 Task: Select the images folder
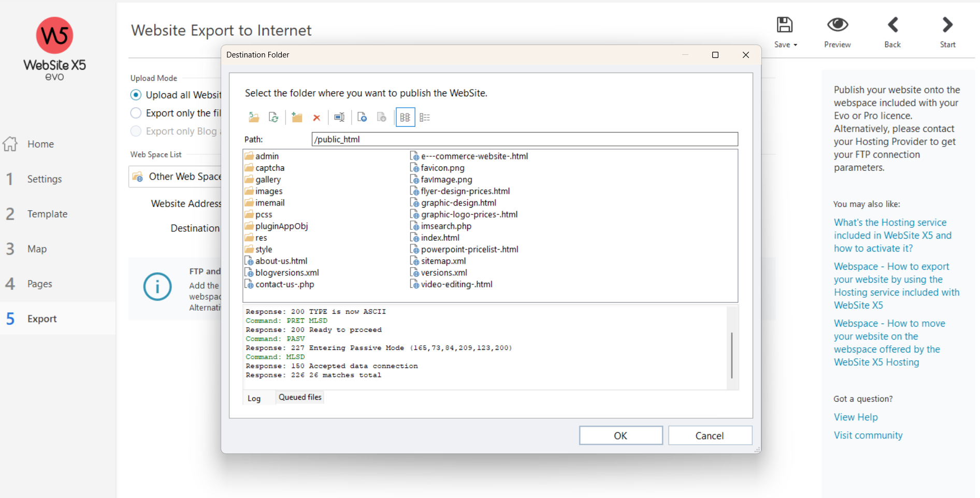(264, 191)
